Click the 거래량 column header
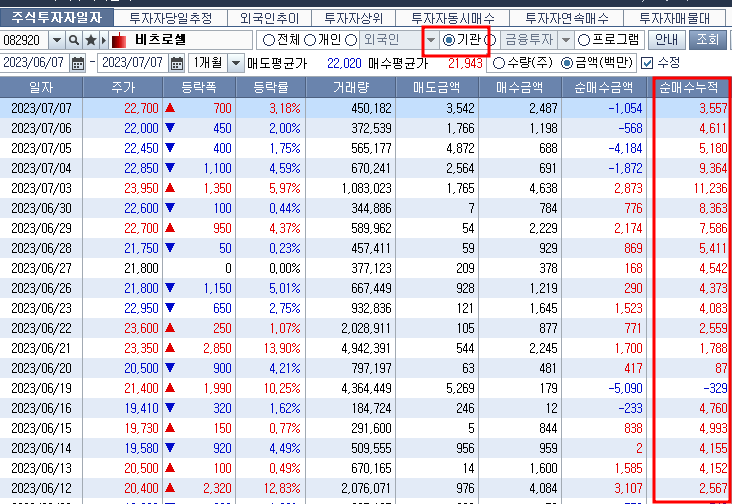Image resolution: width=732 pixels, height=504 pixels. 351,87
